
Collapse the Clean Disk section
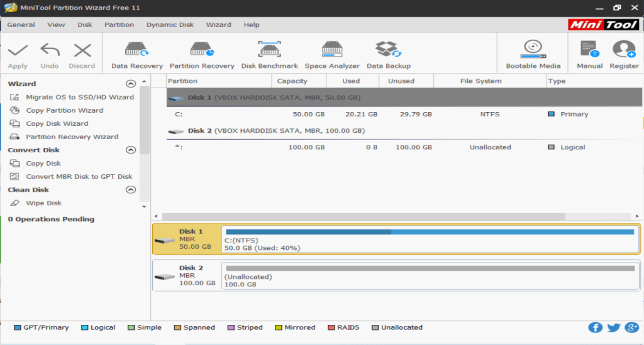131,189
